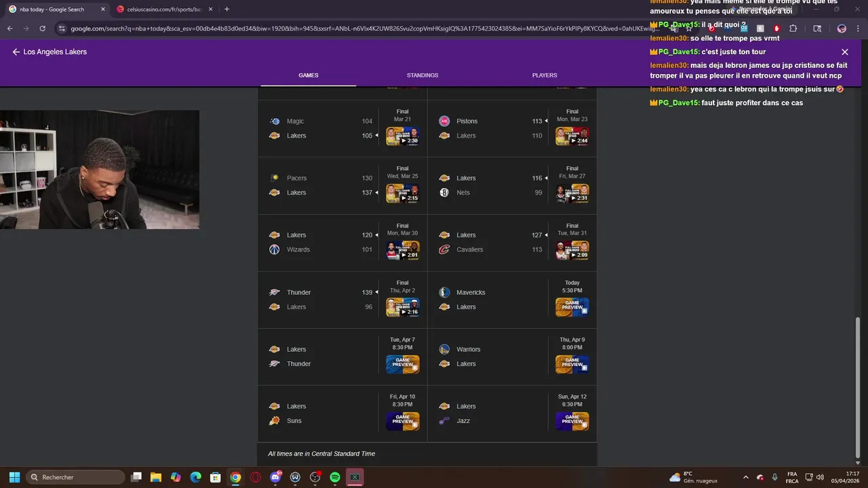Viewport: 868px width, 488px height.
Task: Select the Warriors team name
Action: [x=469, y=349]
